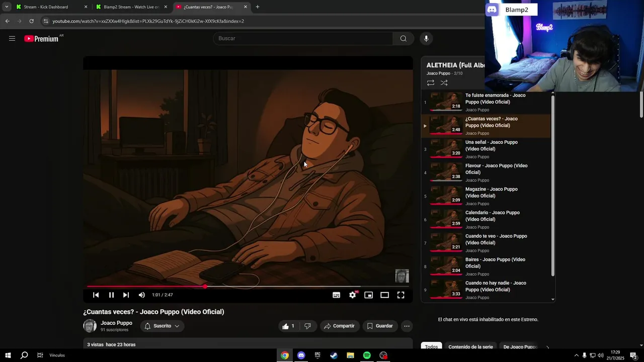Close the Kick Dashboard tab
Image resolution: width=644 pixels, height=362 pixels.
click(86, 7)
